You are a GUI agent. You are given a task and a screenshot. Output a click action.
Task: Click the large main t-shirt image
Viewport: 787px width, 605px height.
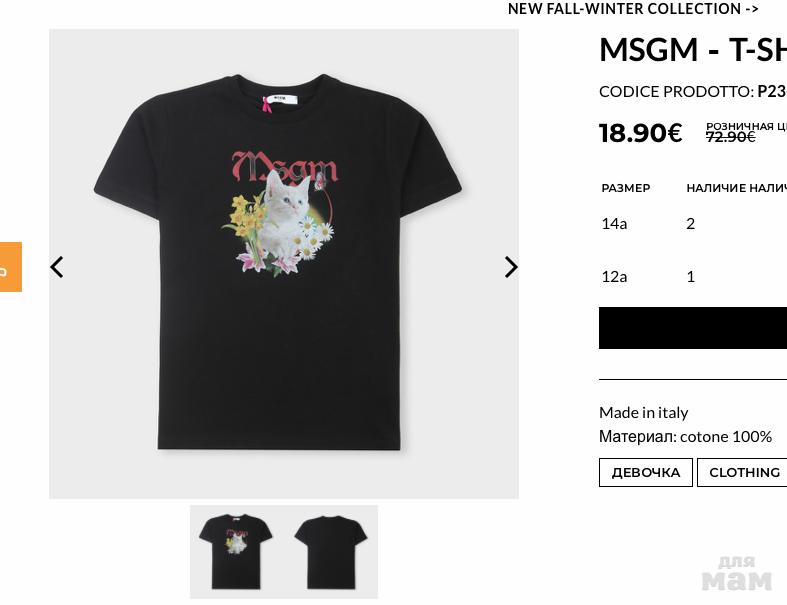point(283,263)
